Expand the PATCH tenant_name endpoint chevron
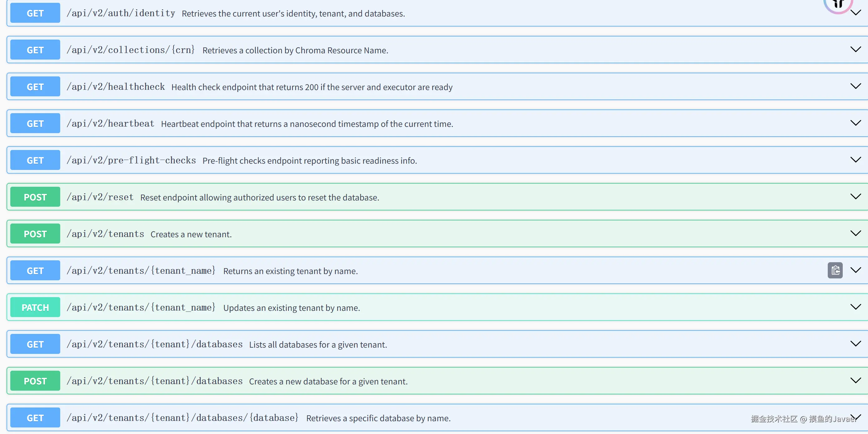The image size is (868, 434). tap(855, 307)
